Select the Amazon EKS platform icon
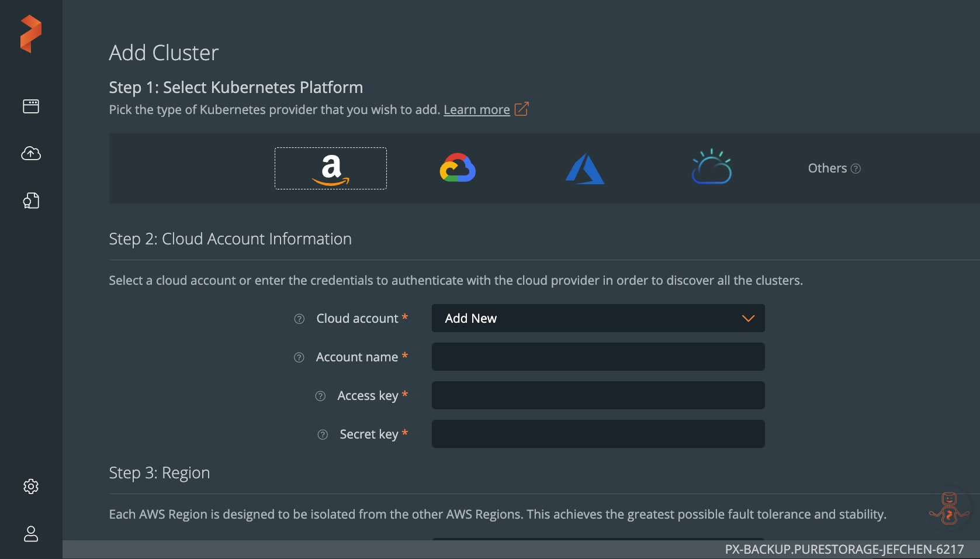The image size is (980, 559). click(330, 168)
